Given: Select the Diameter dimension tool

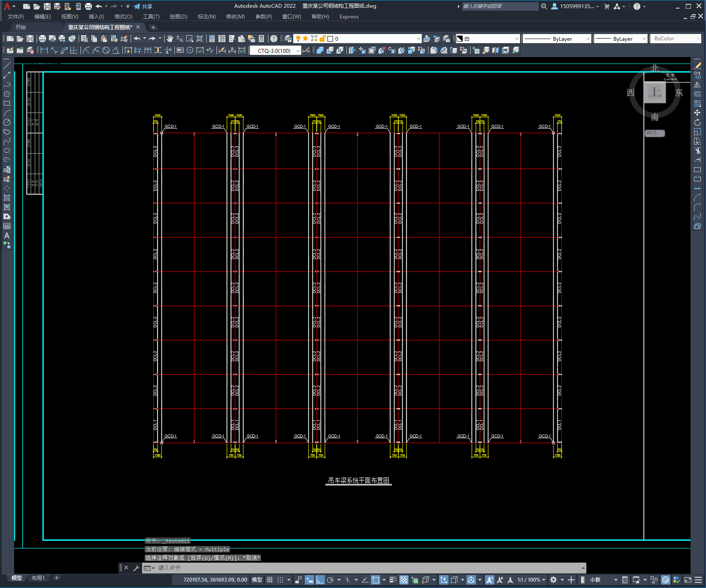Looking at the screenshot, I should (x=106, y=51).
